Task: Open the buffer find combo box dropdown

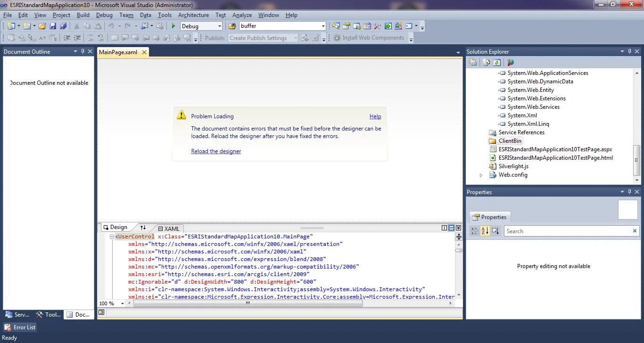Action: 323,26
